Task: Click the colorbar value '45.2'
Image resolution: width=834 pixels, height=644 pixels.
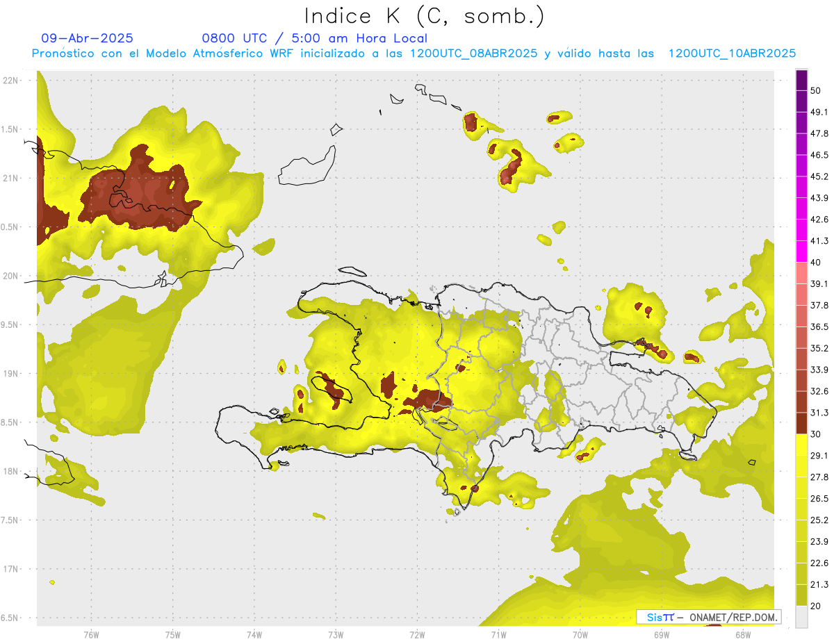Action: tap(819, 176)
